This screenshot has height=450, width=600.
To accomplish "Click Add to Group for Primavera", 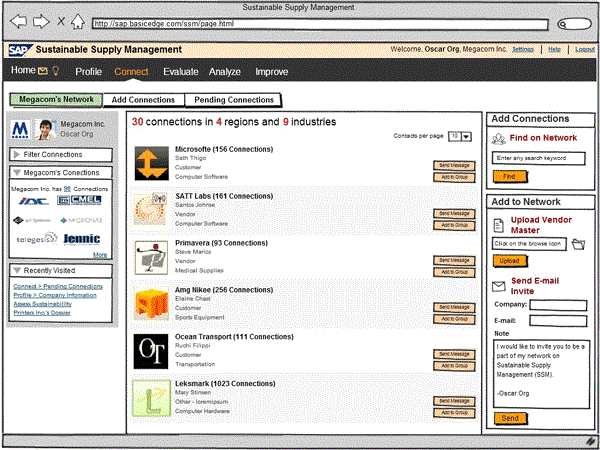I will 454,272.
